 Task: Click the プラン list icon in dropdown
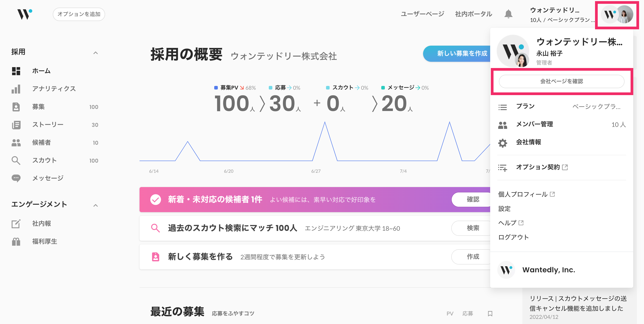click(x=502, y=107)
